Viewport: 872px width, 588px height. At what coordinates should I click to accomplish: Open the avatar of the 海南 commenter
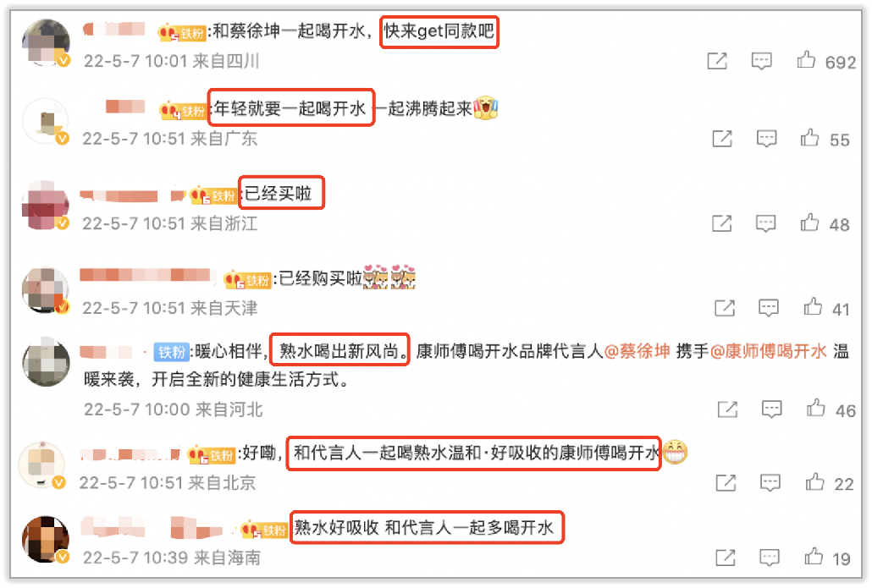[46, 539]
